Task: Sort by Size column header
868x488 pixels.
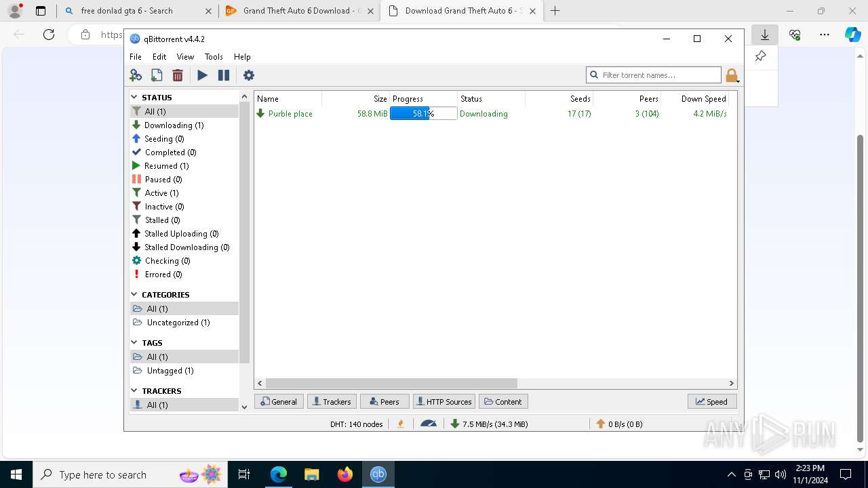Action: pos(355,98)
